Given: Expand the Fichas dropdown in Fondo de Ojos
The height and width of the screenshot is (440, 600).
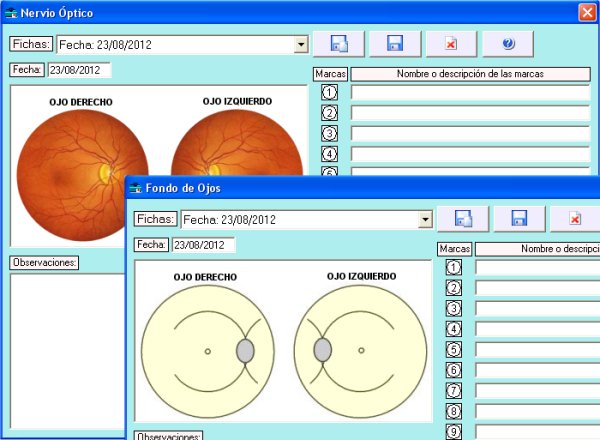Looking at the screenshot, I should 425,220.
